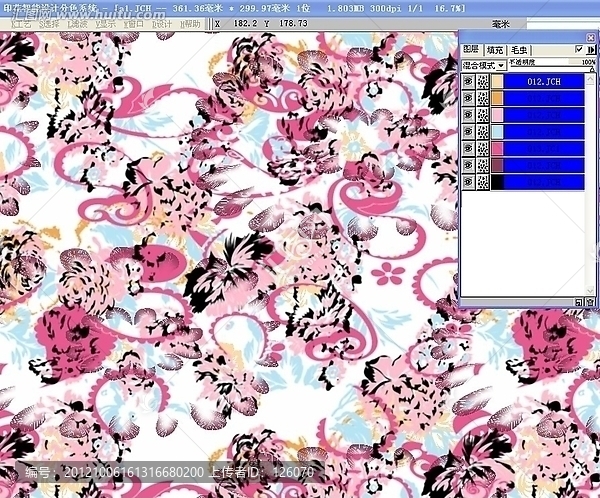Select the layer row beside the light-blue swatch
Viewport: 600px width, 498px height.
(x=544, y=132)
